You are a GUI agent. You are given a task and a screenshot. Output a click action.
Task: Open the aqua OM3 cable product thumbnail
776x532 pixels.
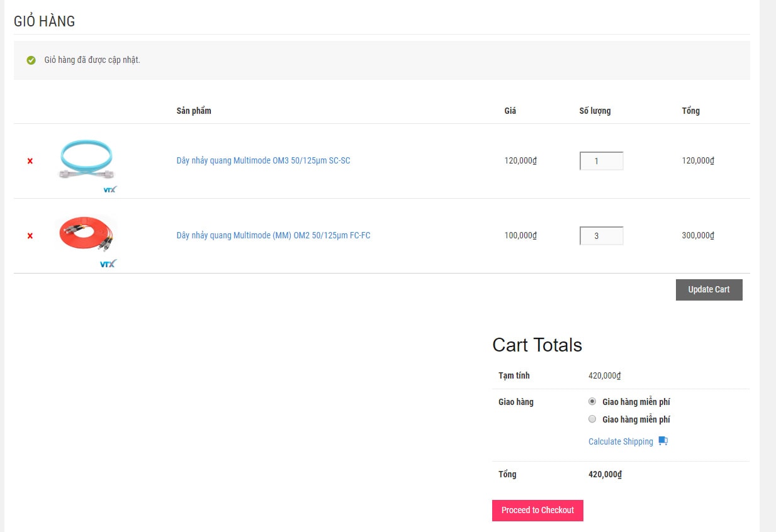click(x=86, y=161)
